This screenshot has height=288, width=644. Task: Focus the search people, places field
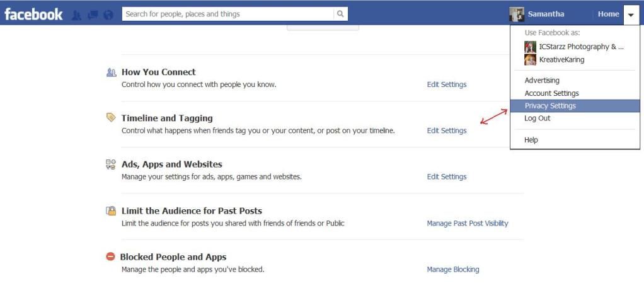pos(228,14)
